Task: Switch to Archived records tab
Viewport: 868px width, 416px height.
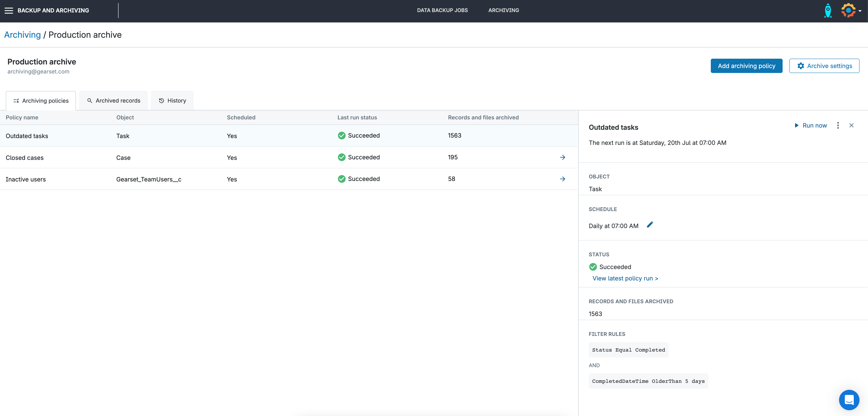Action: [113, 100]
